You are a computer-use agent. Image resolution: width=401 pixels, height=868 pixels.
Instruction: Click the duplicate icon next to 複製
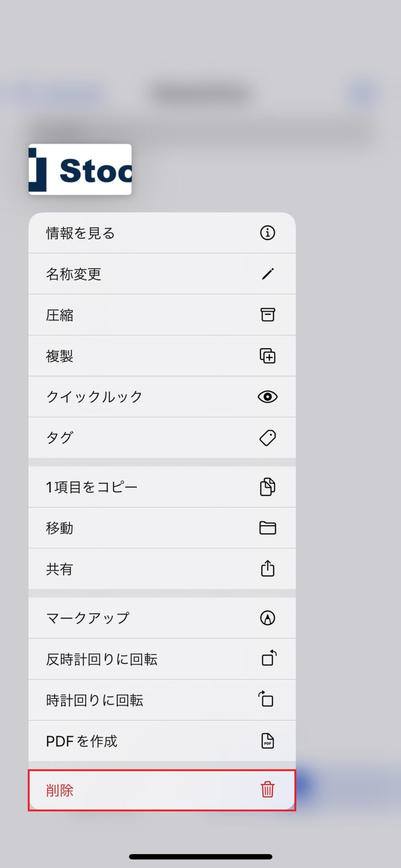coord(267,355)
